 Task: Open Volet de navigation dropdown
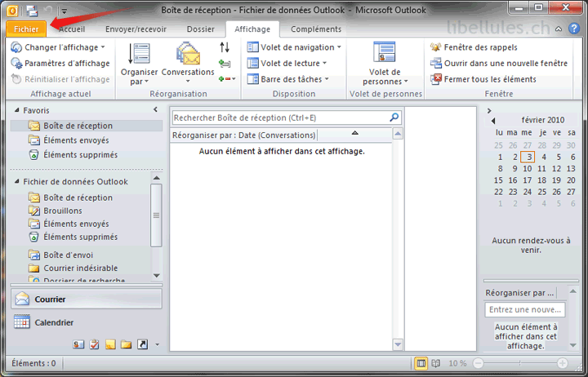click(x=294, y=47)
